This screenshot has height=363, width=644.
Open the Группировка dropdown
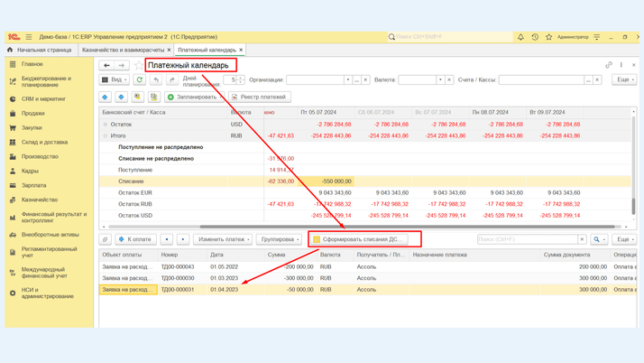[280, 239]
